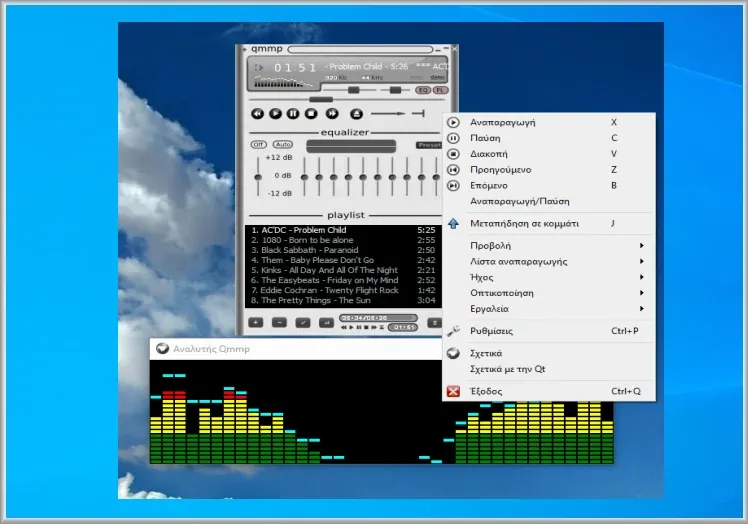The image size is (748, 524).
Task: Click the previous track button in qmmp player
Action: point(258,114)
